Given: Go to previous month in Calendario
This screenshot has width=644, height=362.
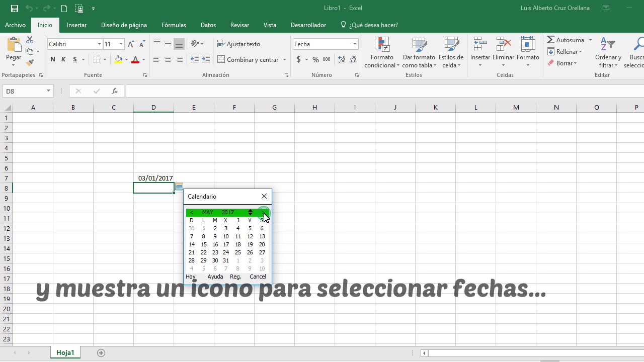Looking at the screenshot, I should pos(192,213).
